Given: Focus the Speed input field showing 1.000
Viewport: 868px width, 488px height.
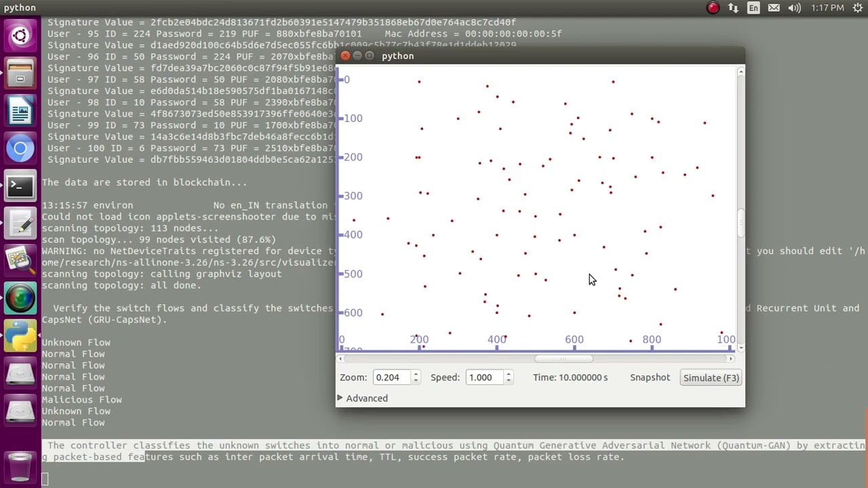Looking at the screenshot, I should pos(484,378).
